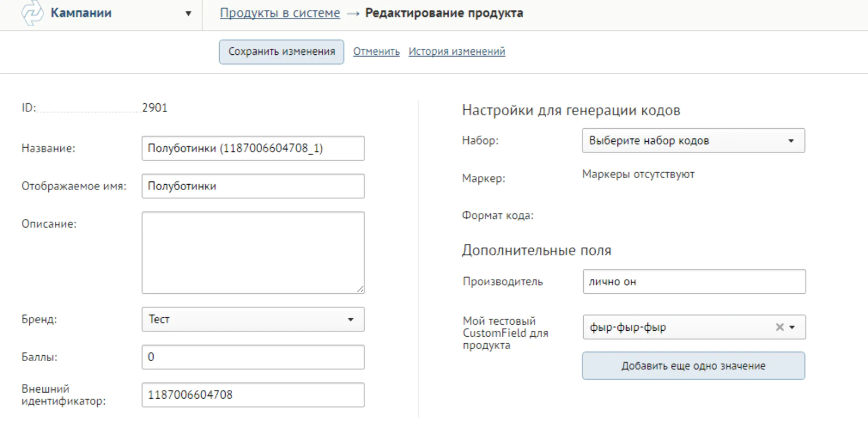This screenshot has width=868, height=422.
Task: Open the Бренд dropdown showing Тест
Action: pyautogui.click(x=253, y=319)
